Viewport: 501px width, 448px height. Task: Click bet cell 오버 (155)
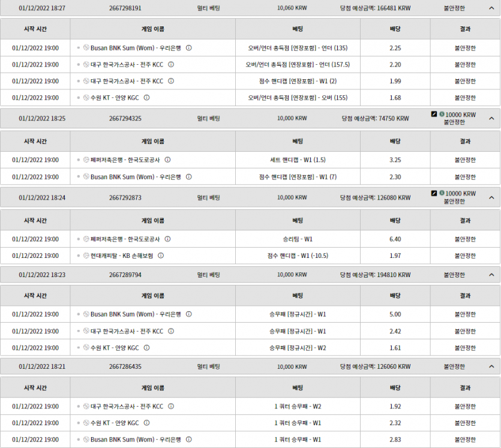pos(298,98)
